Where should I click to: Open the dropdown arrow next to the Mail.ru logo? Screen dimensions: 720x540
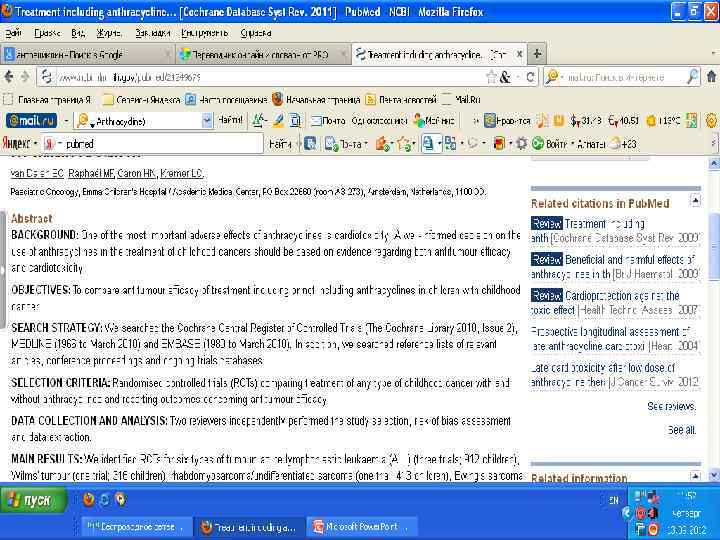pos(66,121)
